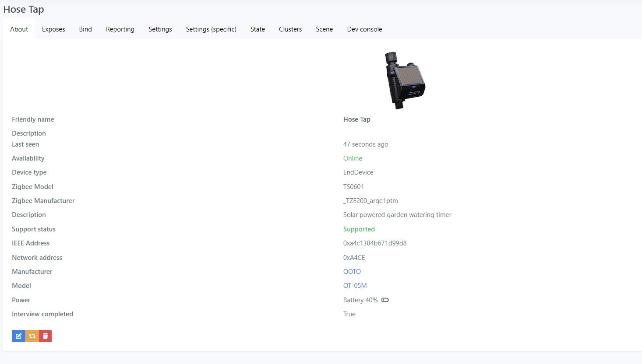Click the IEEE address value 0xa4c1384b671d99d8
Image resolution: width=642 pixels, height=364 pixels.
point(375,243)
